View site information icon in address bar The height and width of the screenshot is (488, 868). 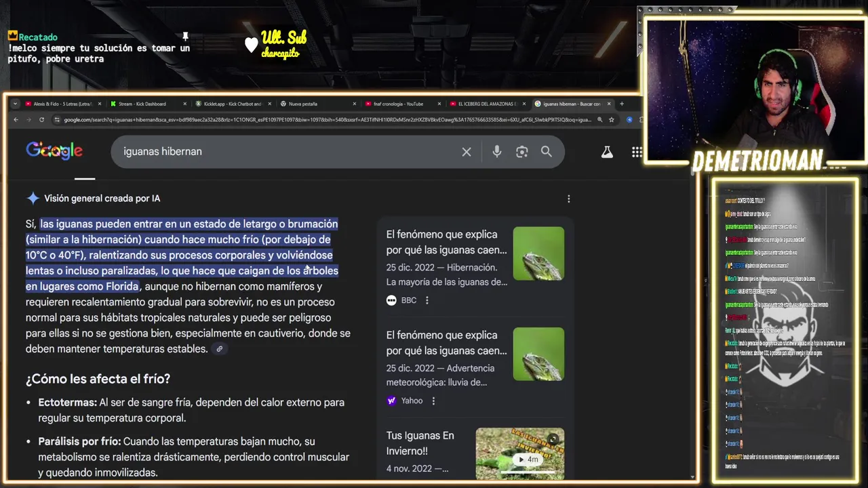[x=58, y=119]
